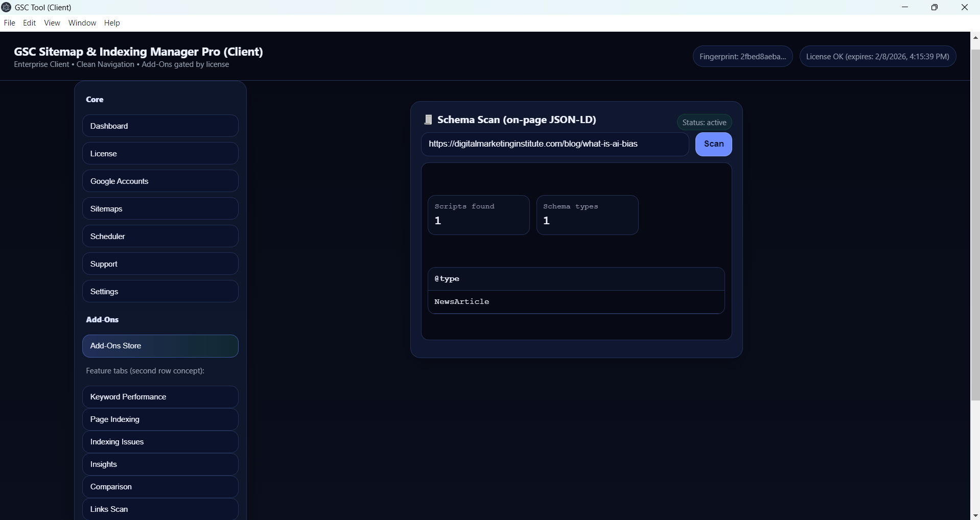
Task: Go to the Dashboard section
Action: pyautogui.click(x=160, y=126)
